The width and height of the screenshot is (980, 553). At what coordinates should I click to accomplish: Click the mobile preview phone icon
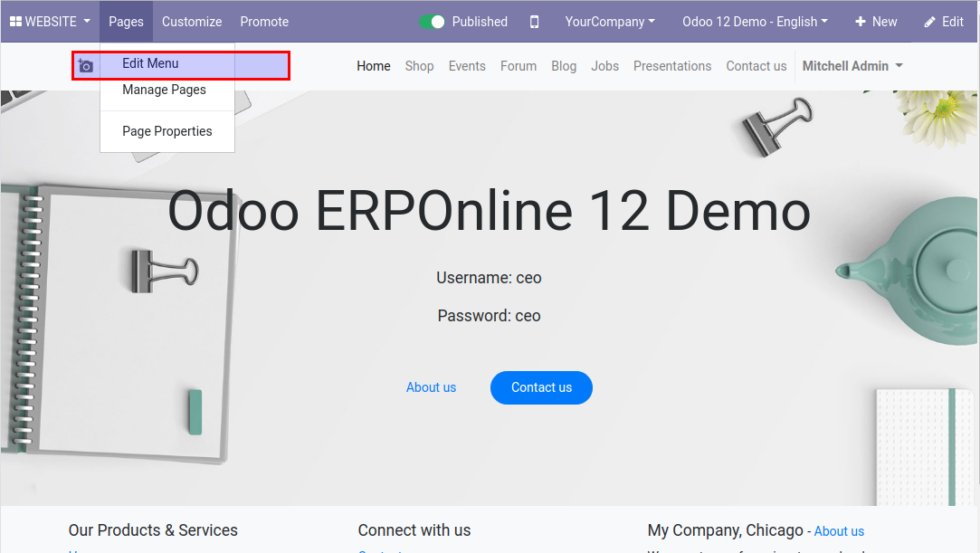point(535,22)
